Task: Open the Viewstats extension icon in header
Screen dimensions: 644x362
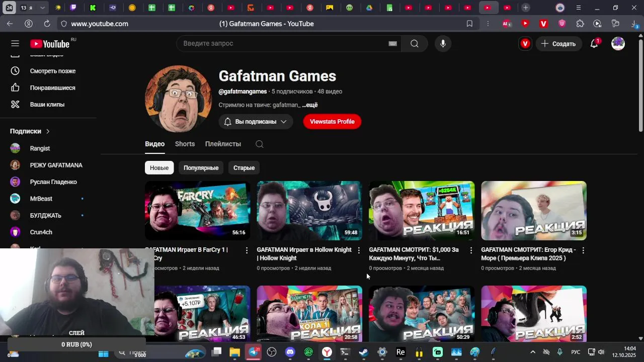Action: (x=525, y=44)
